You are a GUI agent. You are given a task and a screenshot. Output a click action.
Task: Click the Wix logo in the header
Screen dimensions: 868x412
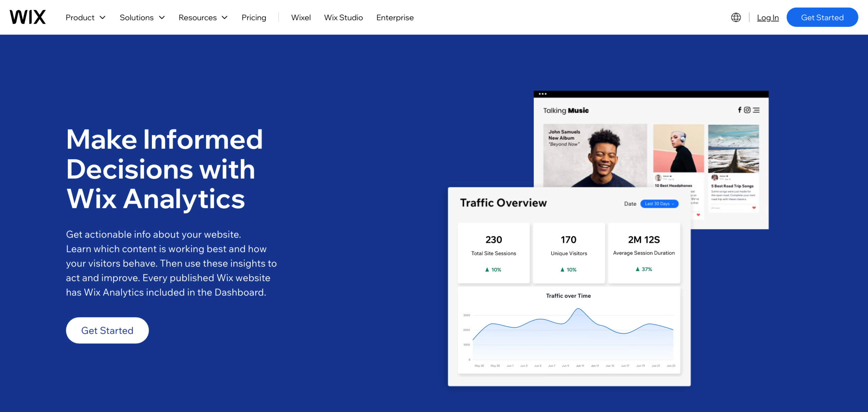click(28, 16)
